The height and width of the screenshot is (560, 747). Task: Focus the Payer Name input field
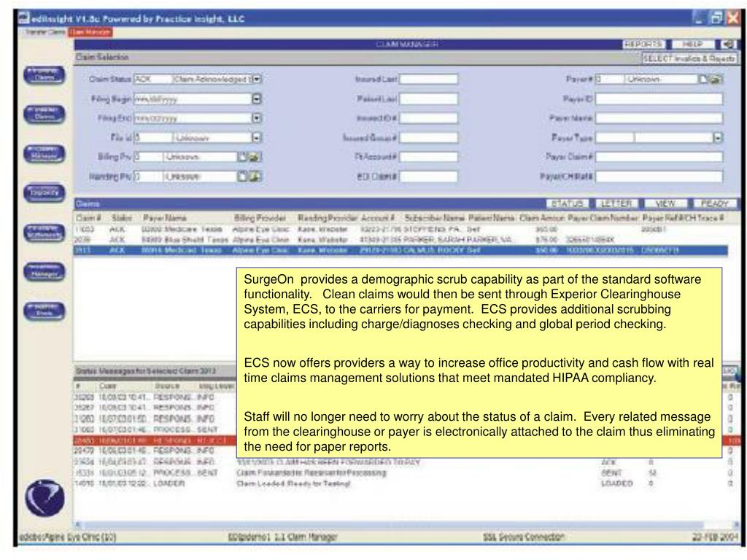[659, 118]
